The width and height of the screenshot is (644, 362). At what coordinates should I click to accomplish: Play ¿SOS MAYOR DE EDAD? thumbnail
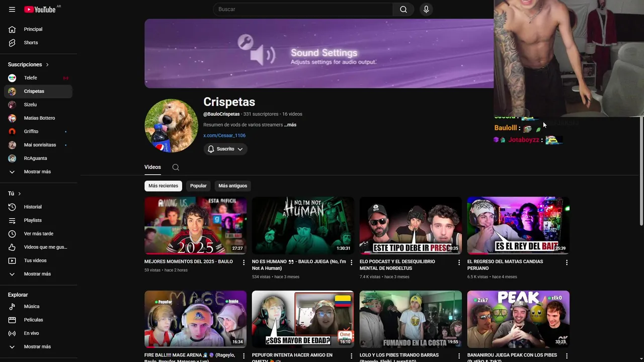click(303, 319)
